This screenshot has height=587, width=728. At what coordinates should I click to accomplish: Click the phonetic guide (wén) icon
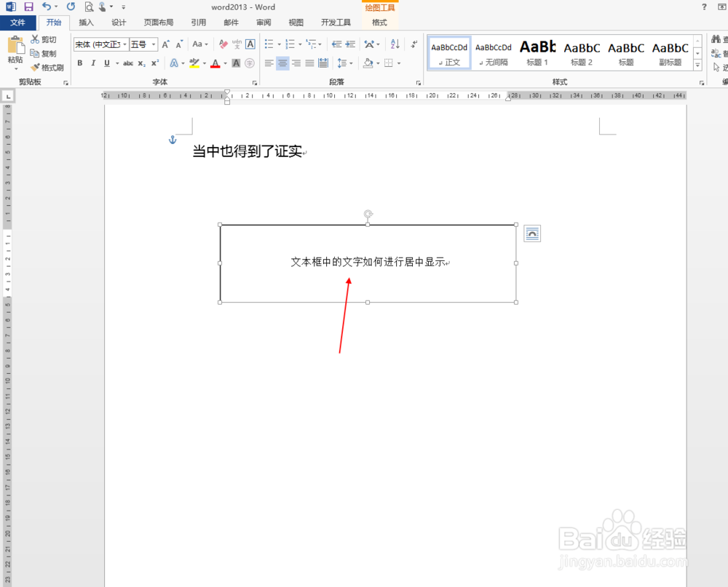237,44
